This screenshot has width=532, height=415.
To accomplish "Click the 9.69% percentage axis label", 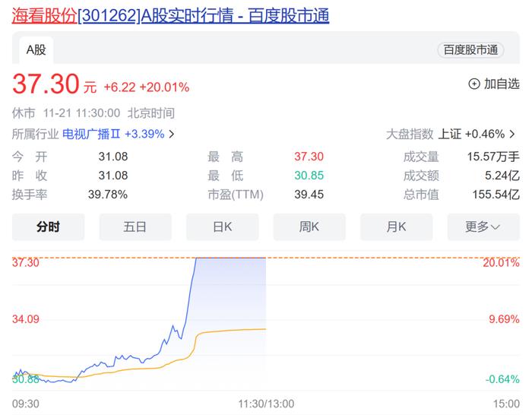I will (x=504, y=319).
